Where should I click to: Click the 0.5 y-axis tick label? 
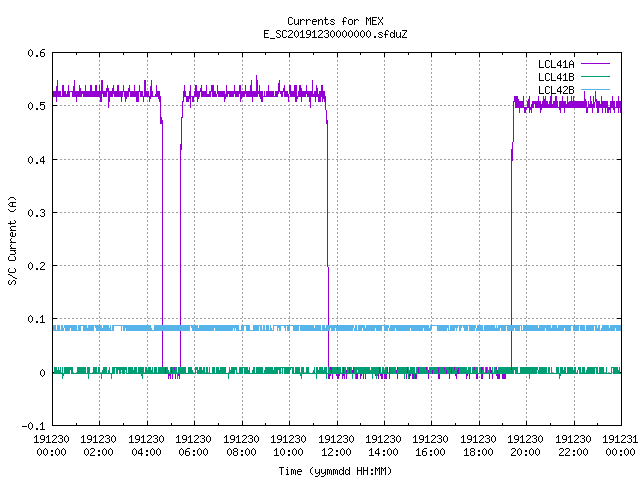(x=36, y=106)
